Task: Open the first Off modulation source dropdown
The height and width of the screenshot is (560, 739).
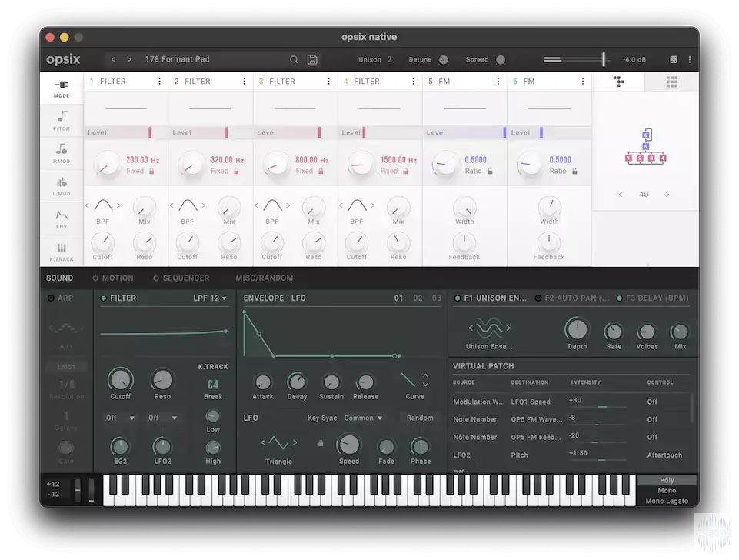Action: click(120, 418)
